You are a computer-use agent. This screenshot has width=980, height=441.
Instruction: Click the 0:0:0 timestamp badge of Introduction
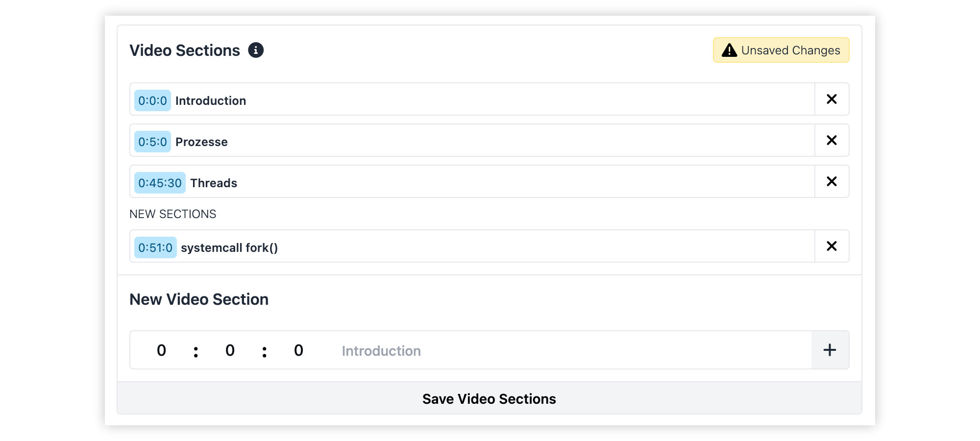point(152,100)
